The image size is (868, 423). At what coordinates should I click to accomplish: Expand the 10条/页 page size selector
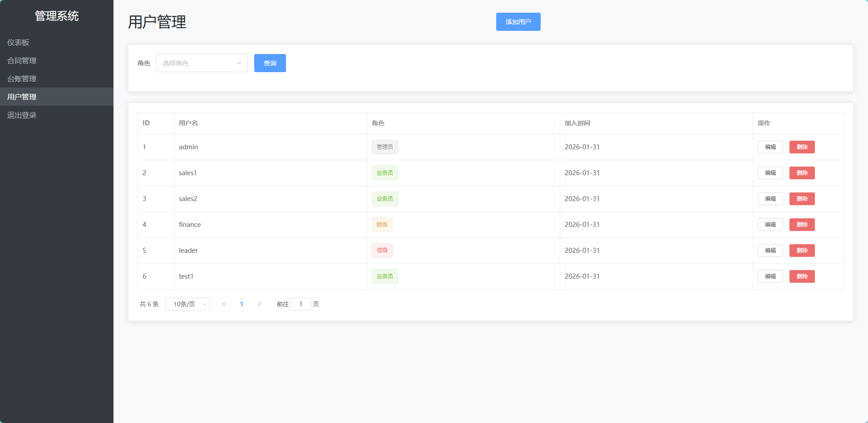click(188, 304)
